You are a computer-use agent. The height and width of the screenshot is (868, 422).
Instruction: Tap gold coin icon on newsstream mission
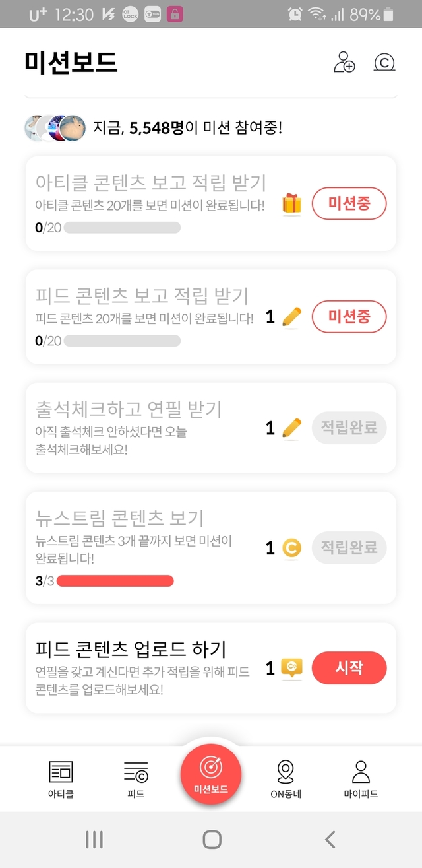click(x=291, y=548)
